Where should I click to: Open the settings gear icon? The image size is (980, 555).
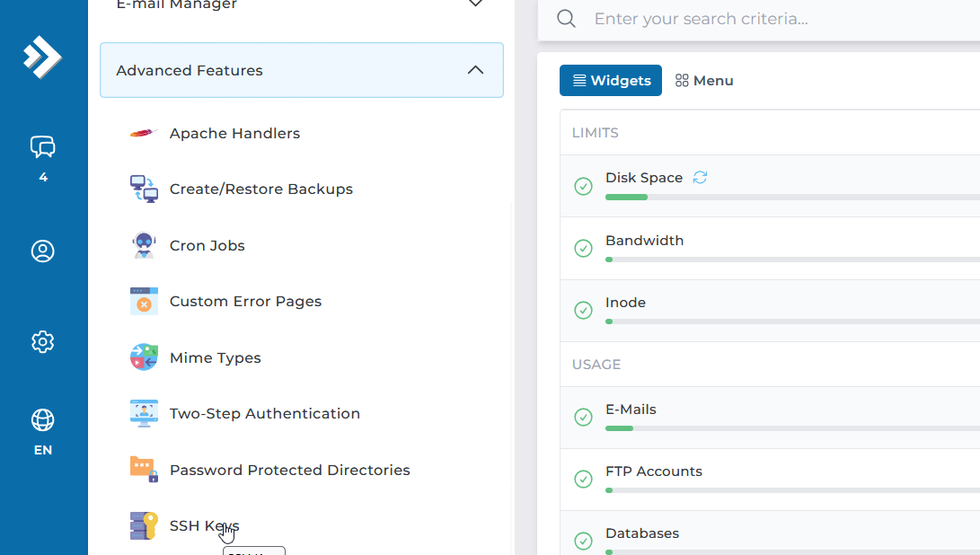click(42, 342)
